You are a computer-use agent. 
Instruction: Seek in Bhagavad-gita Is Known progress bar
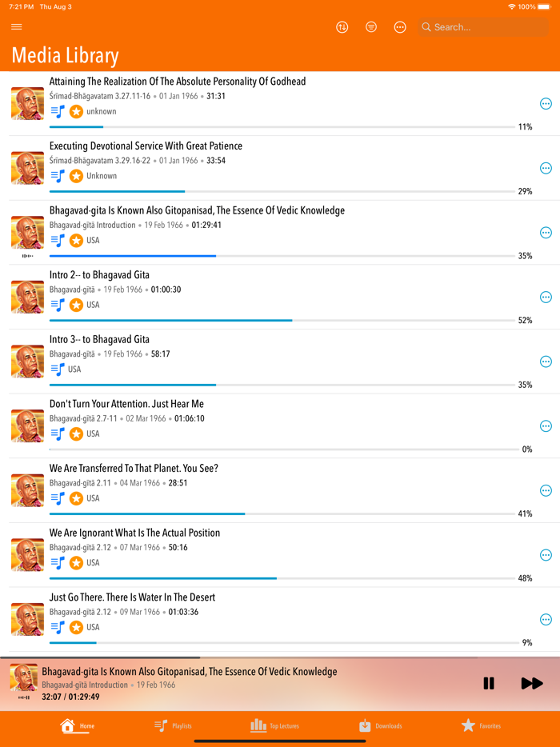click(282, 256)
